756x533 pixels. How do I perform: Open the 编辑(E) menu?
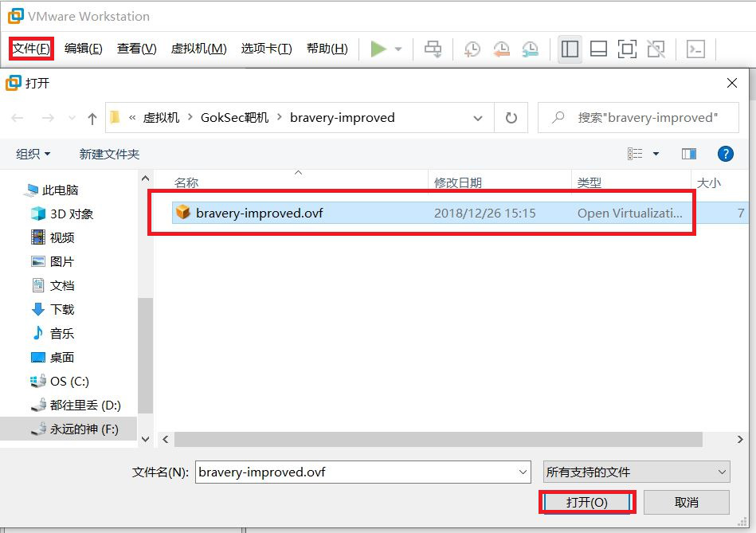pyautogui.click(x=84, y=49)
